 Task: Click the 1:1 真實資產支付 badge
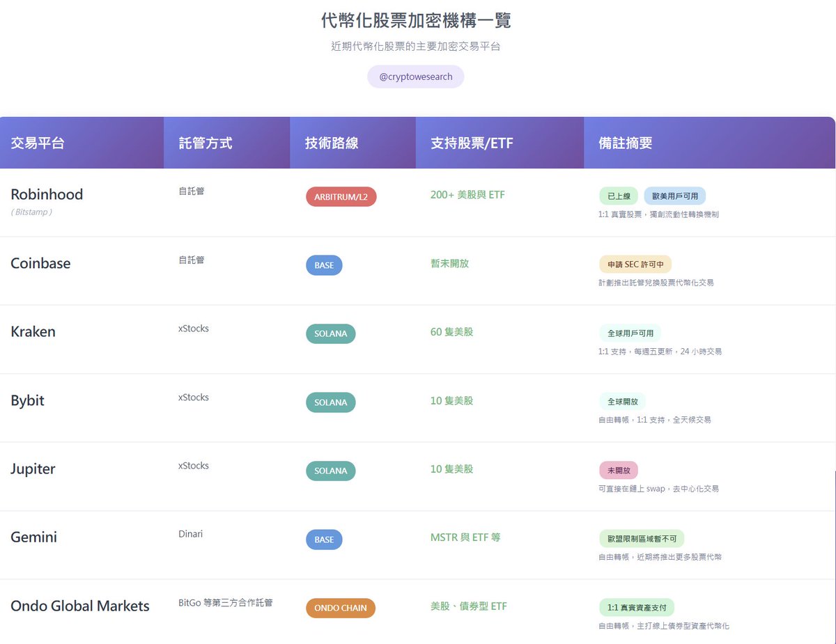click(x=637, y=607)
